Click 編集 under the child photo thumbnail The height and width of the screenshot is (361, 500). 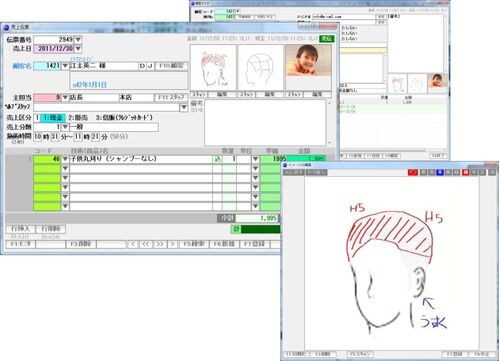(x=317, y=95)
